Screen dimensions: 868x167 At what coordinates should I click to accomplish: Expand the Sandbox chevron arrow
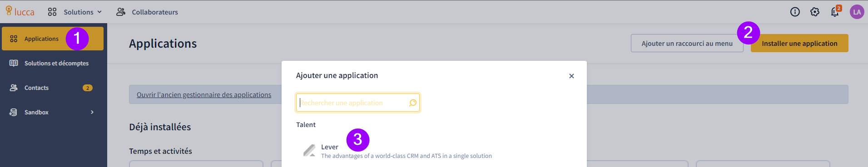pos(92,112)
